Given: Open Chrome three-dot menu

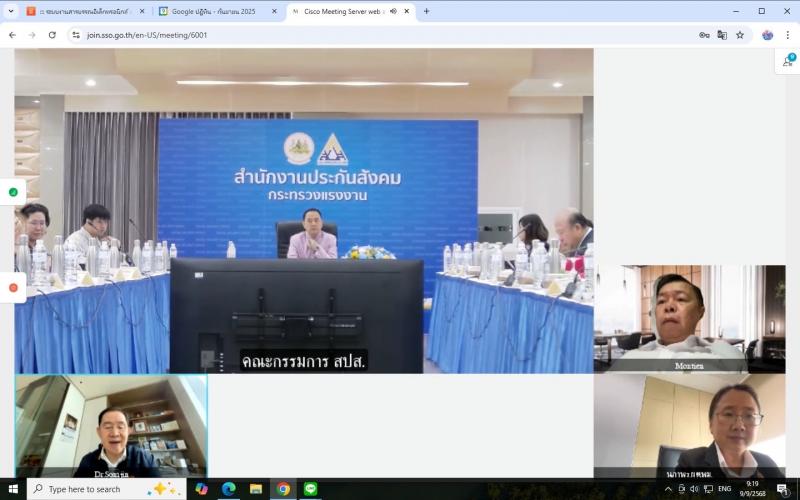Looking at the screenshot, I should coord(788,35).
